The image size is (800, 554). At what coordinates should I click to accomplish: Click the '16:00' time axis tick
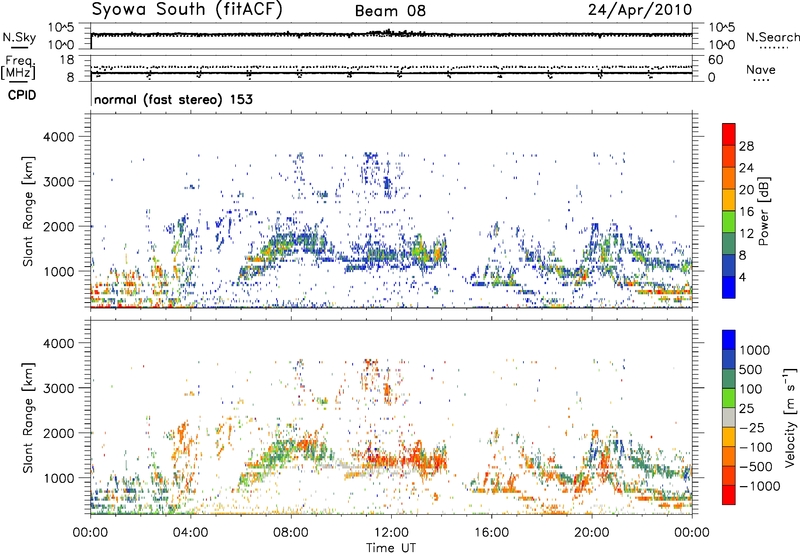click(x=491, y=533)
